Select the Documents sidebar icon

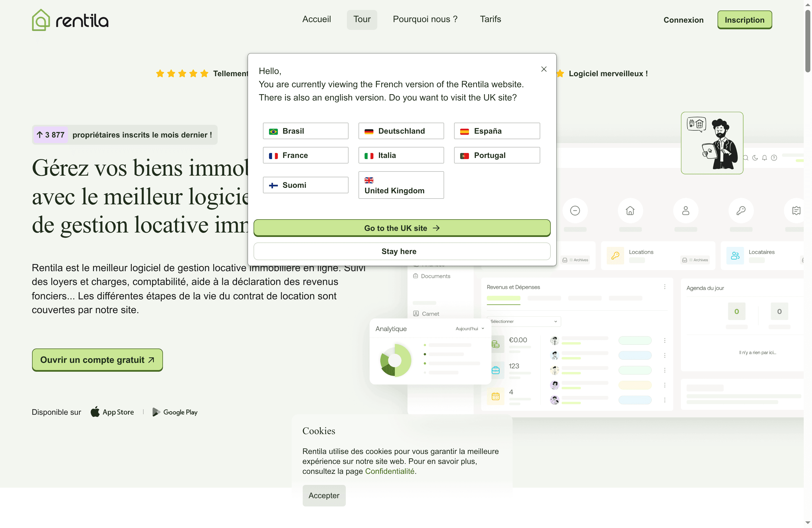pos(416,276)
